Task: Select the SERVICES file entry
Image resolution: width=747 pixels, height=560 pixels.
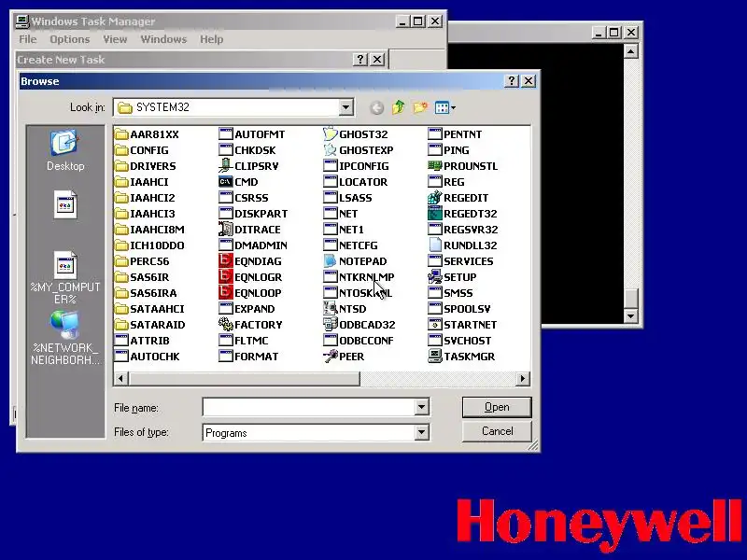Action: [460, 261]
